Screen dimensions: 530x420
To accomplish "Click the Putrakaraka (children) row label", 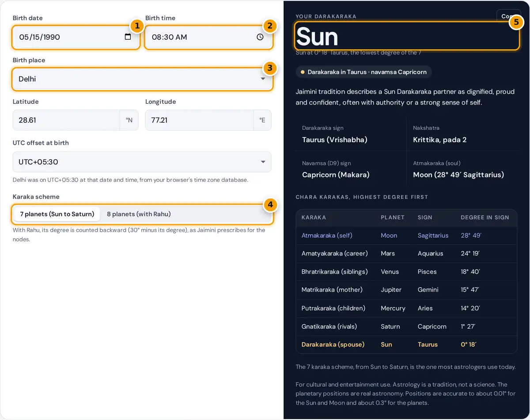I will click(x=333, y=308).
